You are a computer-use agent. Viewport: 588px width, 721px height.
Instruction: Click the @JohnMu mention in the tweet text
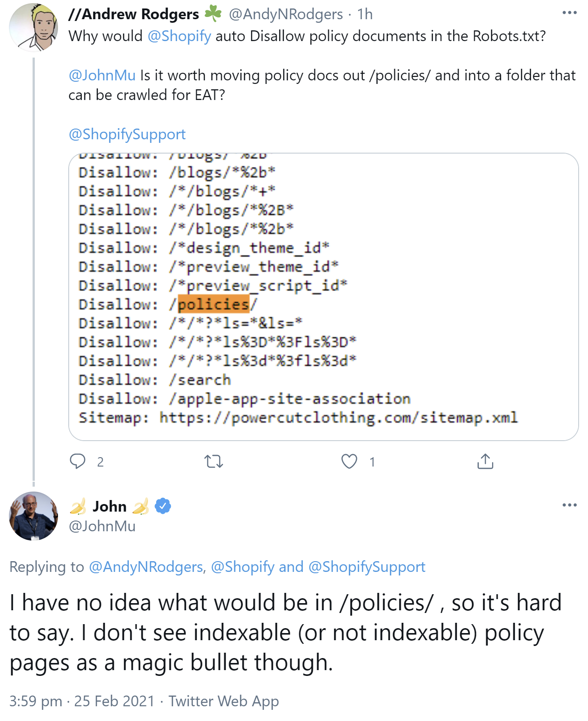[102, 75]
